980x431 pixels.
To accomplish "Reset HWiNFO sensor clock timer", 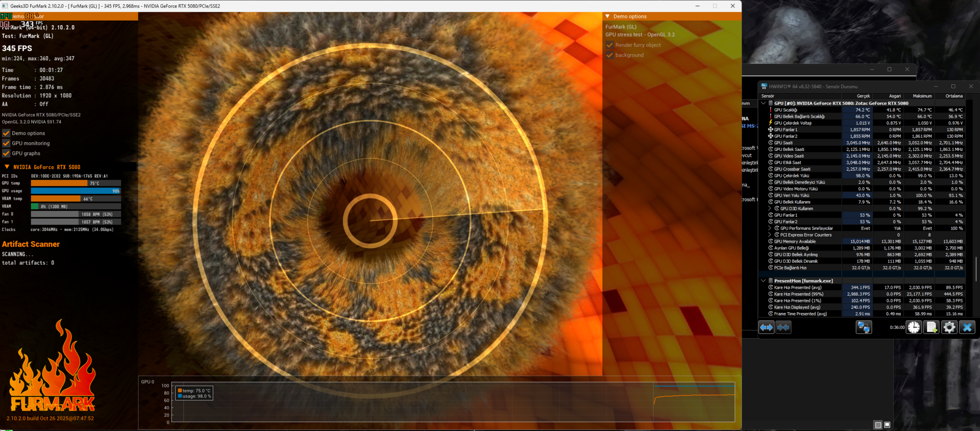I will point(914,327).
